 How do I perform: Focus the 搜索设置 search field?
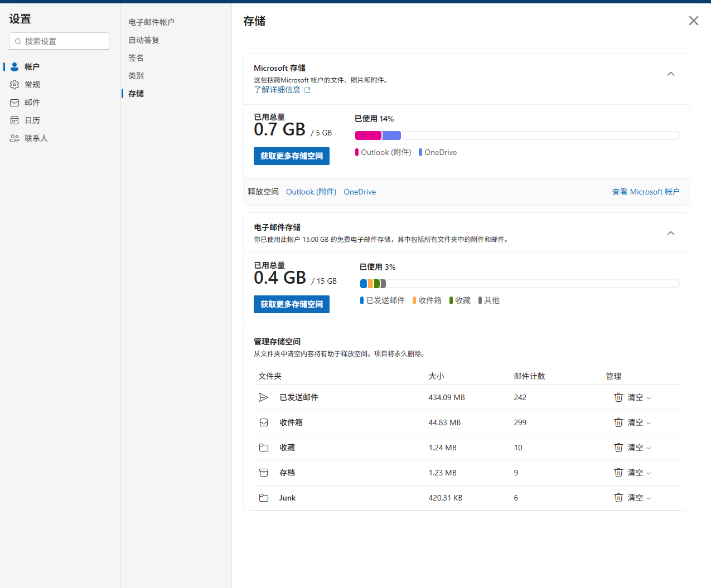click(x=59, y=41)
